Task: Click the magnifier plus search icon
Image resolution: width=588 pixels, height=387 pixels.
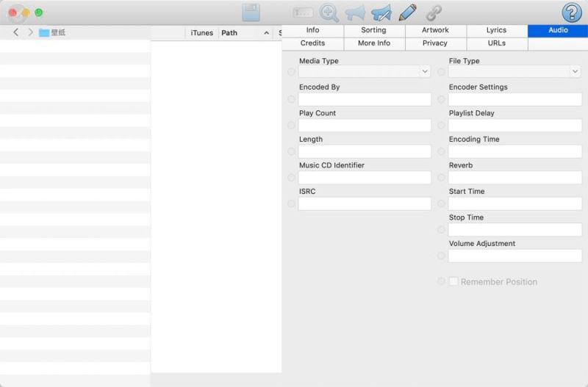Action: [329, 12]
